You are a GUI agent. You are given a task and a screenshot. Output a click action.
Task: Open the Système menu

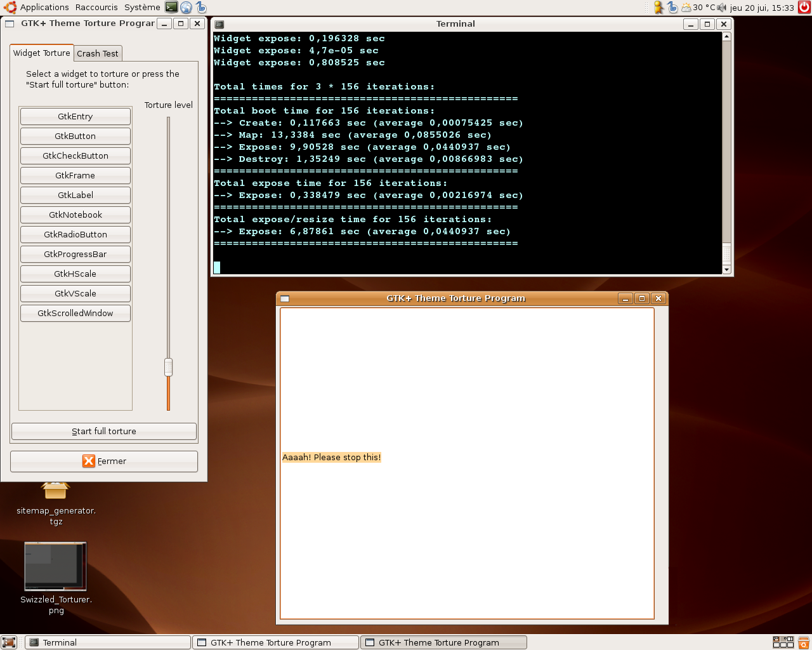click(x=142, y=8)
